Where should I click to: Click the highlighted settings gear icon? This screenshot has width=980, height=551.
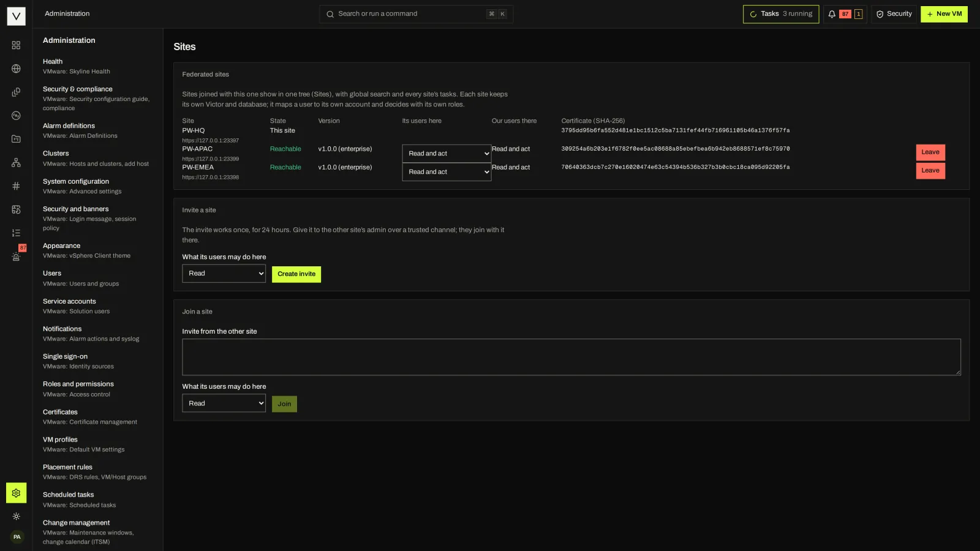[16, 493]
